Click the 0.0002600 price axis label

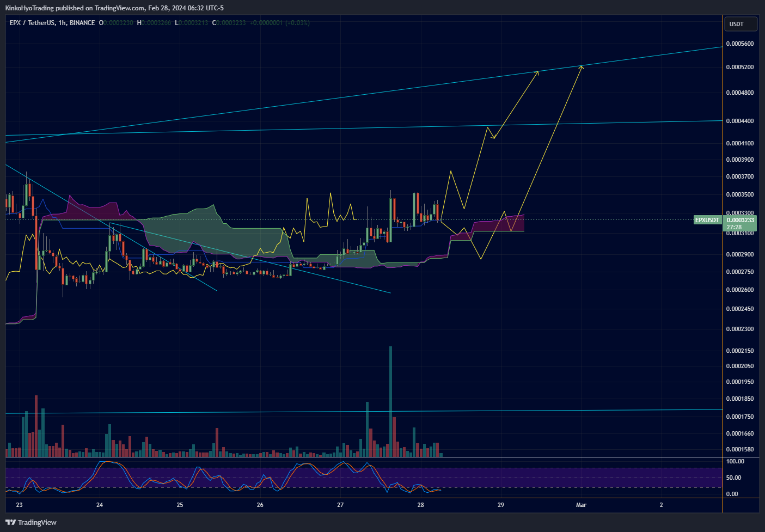740,290
